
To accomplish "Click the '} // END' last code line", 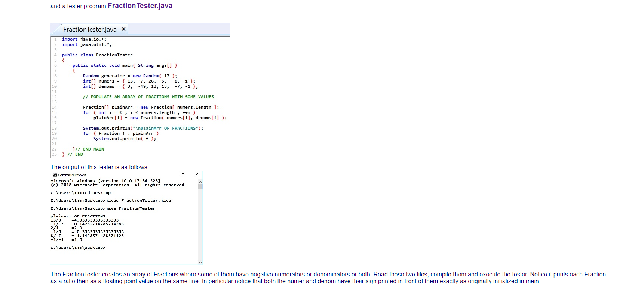I will coord(73,154).
